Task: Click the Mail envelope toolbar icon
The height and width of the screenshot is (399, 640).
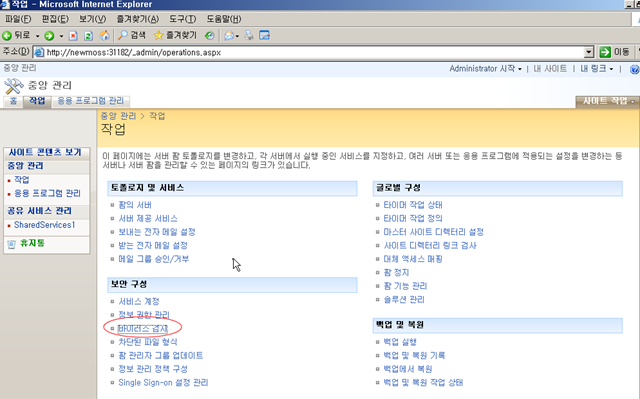Action: 229,36
